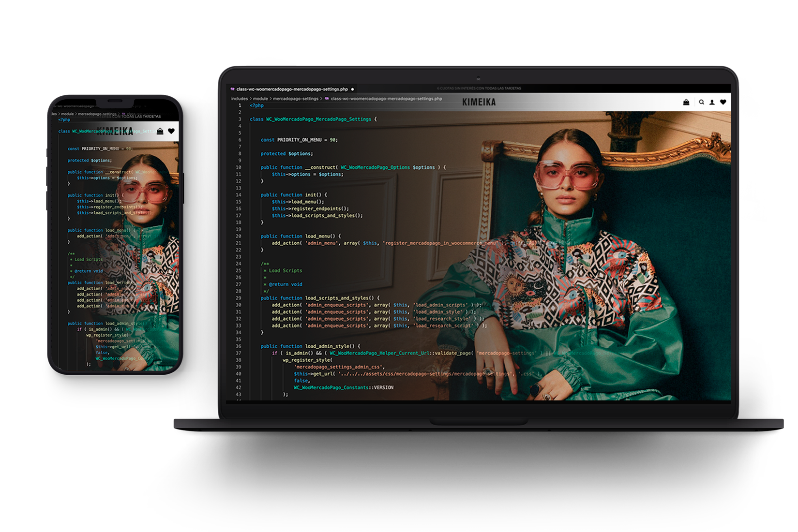Click '$this->register_endpoints();' on the laptop
The width and height of the screenshot is (798, 532).
(x=310, y=209)
